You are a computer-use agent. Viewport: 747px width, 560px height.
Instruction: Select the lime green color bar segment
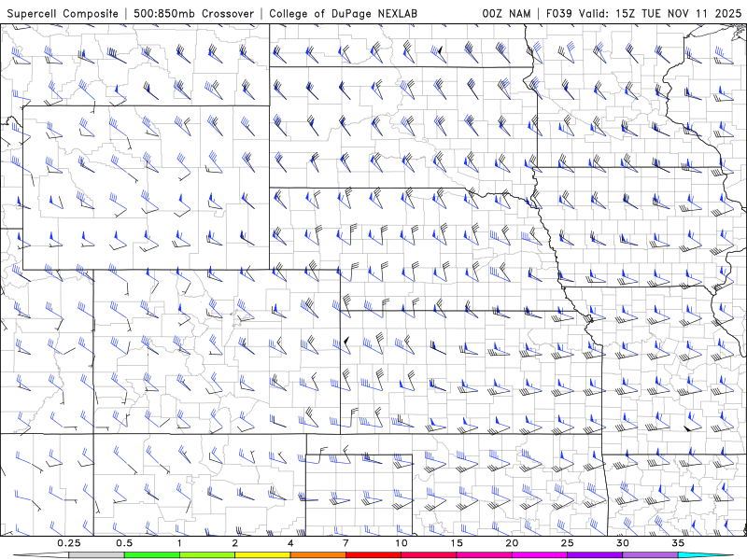tap(207, 555)
